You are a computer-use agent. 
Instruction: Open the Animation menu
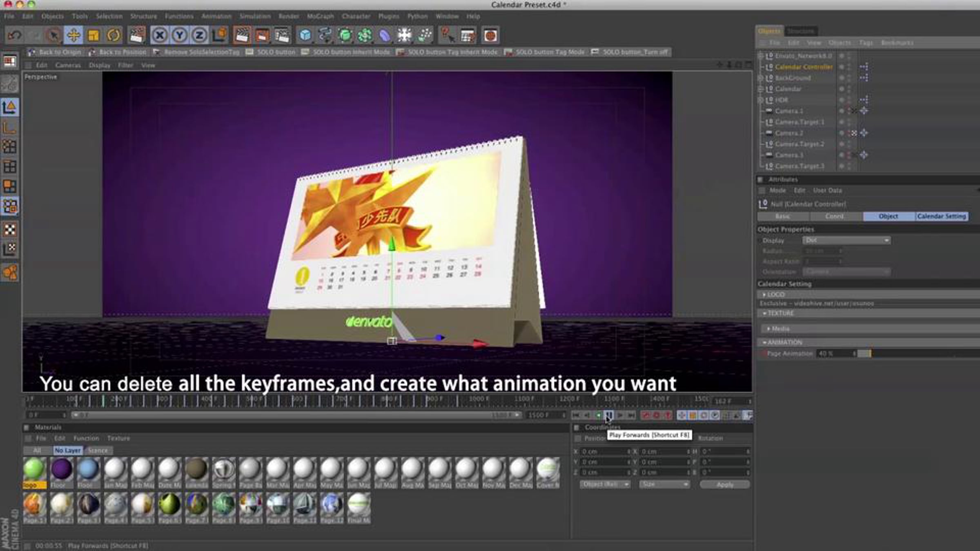[216, 16]
